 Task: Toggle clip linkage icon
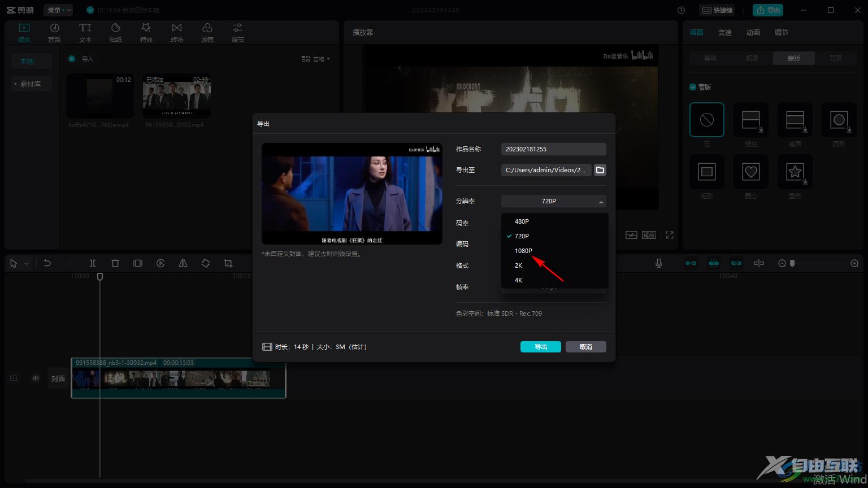pos(736,263)
